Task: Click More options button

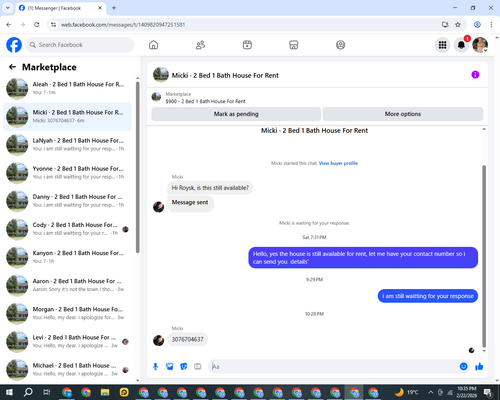Action: tap(403, 114)
